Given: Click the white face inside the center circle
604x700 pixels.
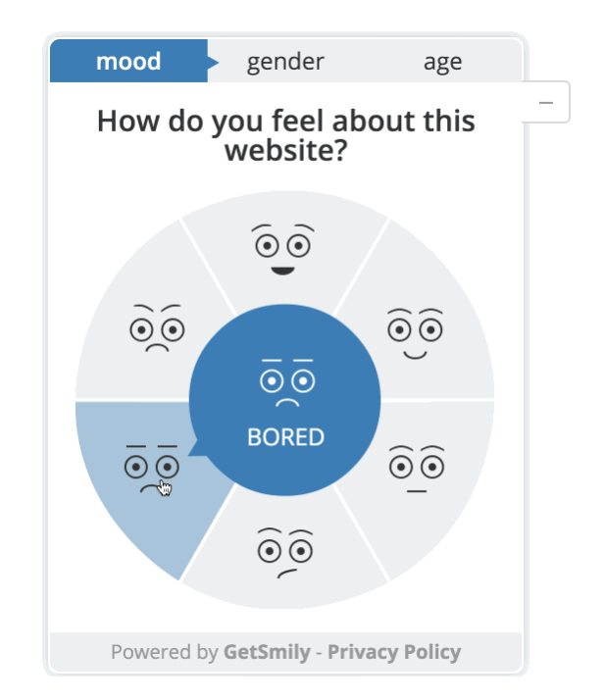Looking at the screenshot, I should 287,382.
